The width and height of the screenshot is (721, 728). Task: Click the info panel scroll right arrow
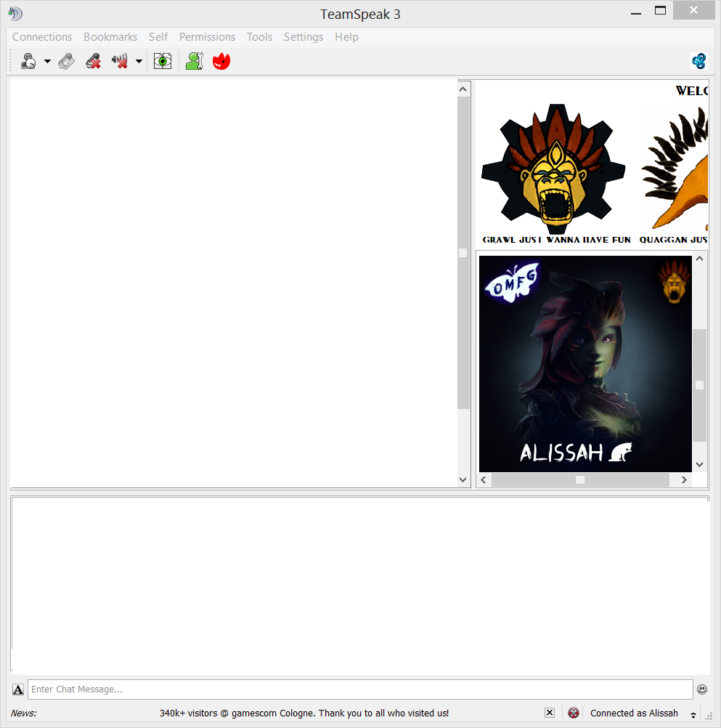click(684, 480)
